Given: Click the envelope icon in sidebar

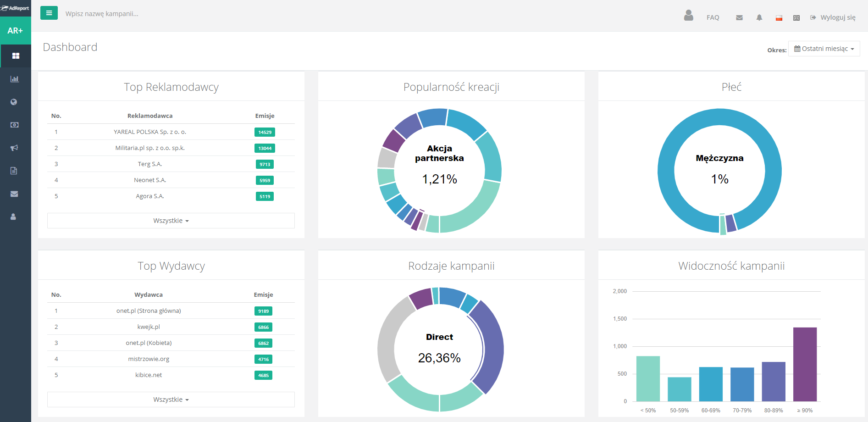Looking at the screenshot, I should pos(14,194).
